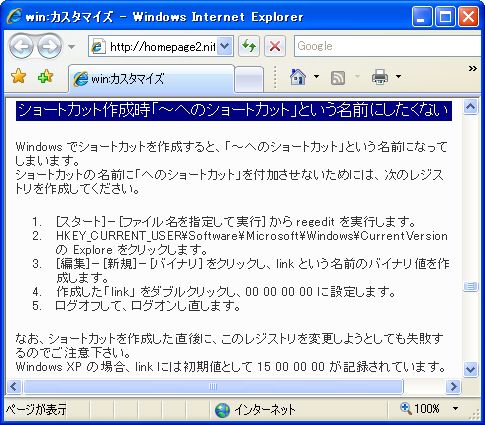
Task: Click the red Stop loading button
Action: (x=275, y=46)
